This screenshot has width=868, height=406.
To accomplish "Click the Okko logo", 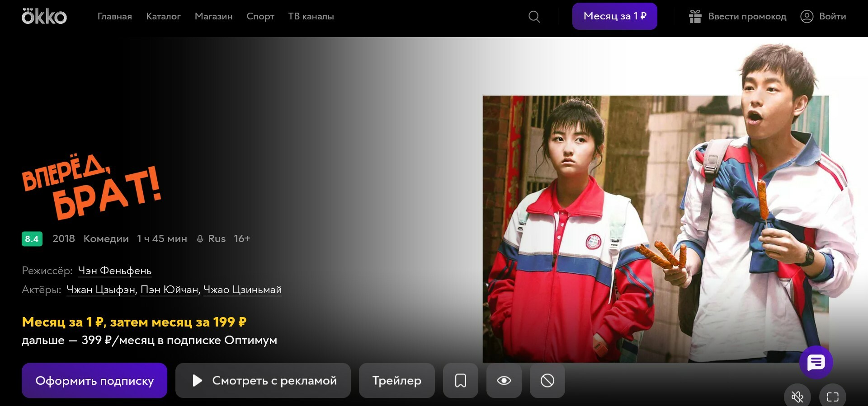I will (x=44, y=17).
